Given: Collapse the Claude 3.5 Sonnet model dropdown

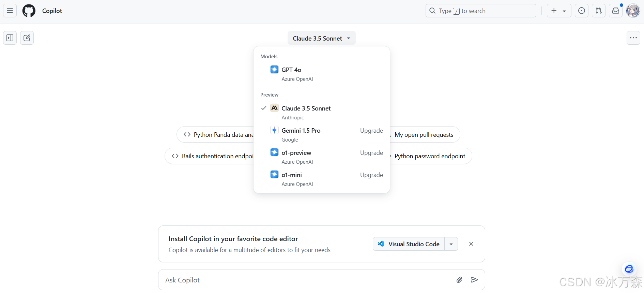Looking at the screenshot, I should (x=321, y=38).
